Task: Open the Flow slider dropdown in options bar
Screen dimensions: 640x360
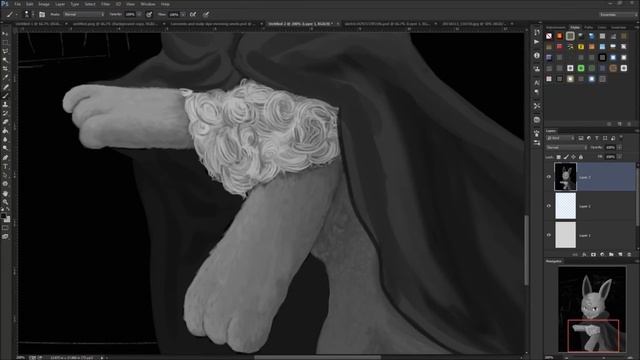Action: [x=183, y=14]
